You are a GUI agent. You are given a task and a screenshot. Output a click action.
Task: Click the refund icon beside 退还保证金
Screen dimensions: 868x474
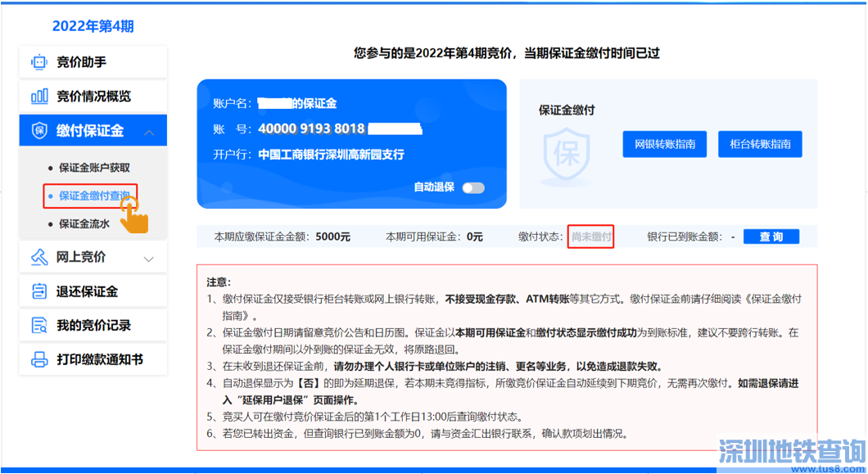39,291
